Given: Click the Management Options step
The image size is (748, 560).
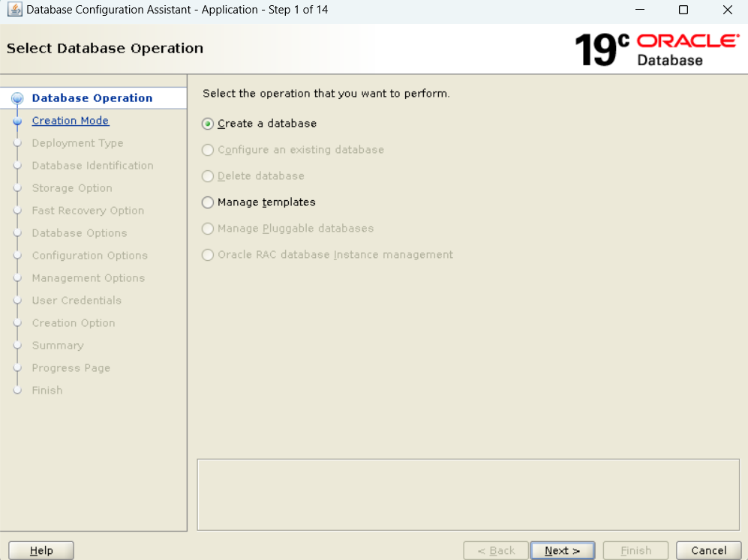Looking at the screenshot, I should (x=89, y=277).
